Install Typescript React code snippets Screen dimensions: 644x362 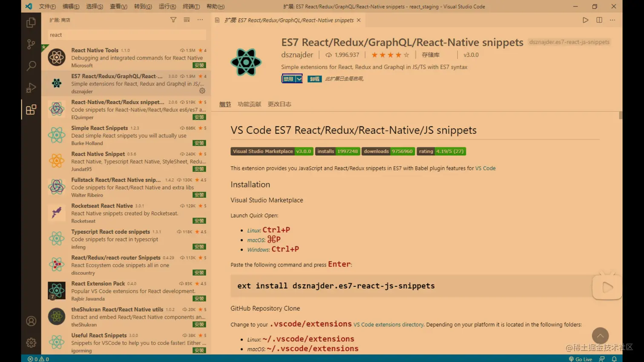pos(199,247)
